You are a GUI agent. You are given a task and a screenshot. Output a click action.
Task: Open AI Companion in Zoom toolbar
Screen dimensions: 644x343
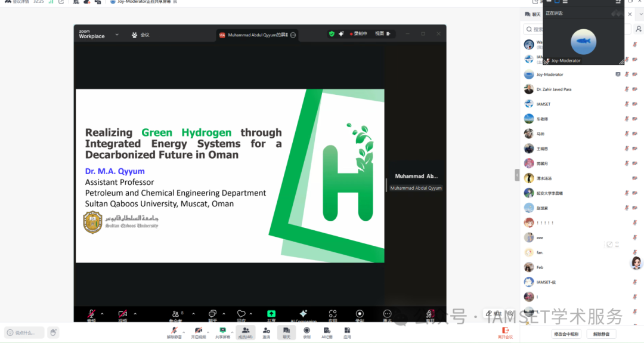click(304, 314)
